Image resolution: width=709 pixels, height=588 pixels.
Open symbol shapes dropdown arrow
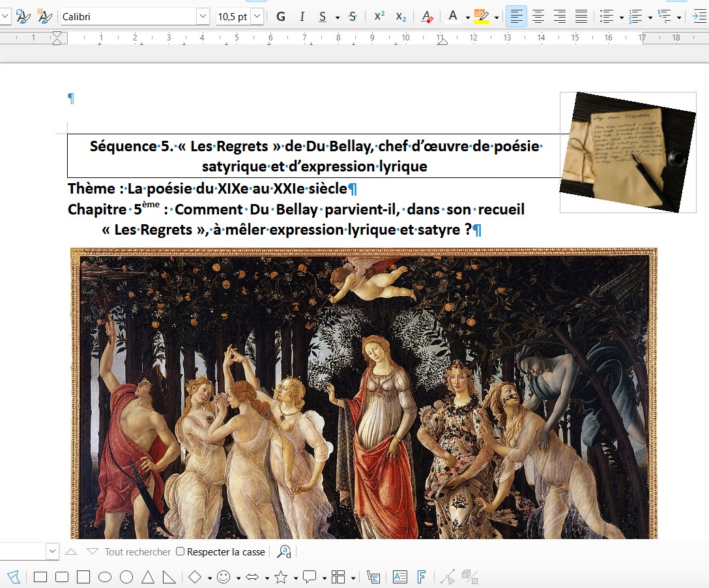239,578
